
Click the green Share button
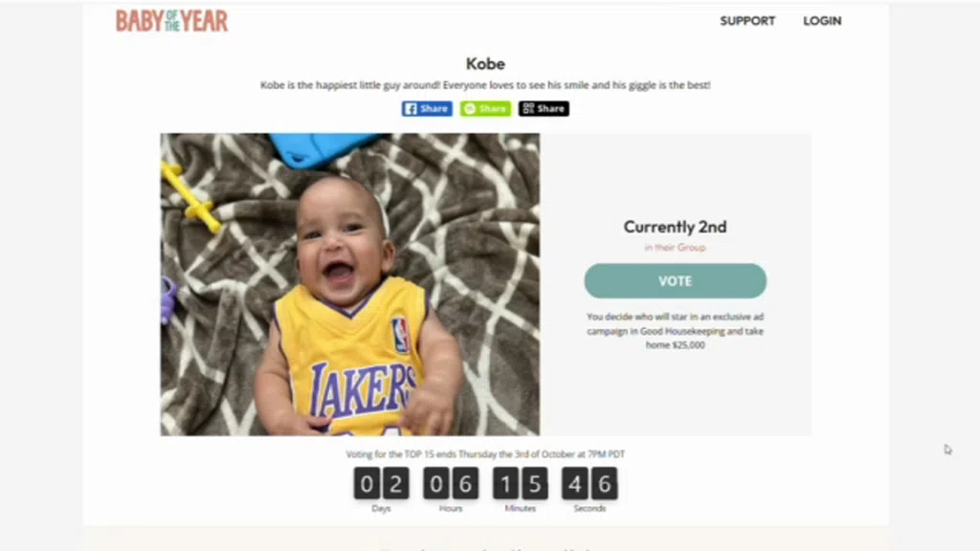click(485, 109)
